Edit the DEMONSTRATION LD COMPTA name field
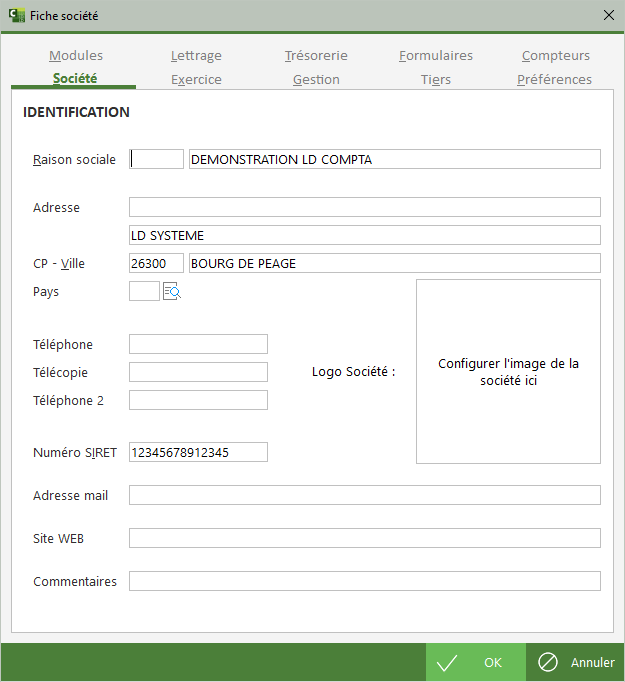625x682 pixels. [x=394, y=159]
